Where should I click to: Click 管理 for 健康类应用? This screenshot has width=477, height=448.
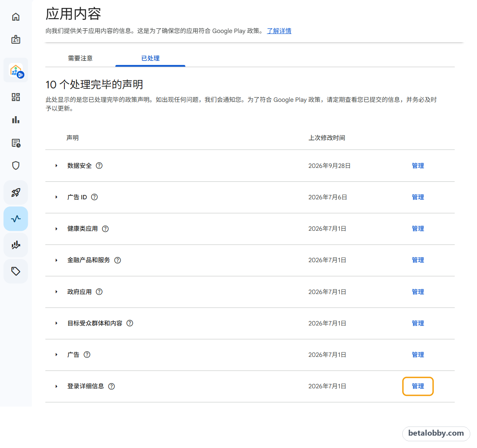coord(418,228)
